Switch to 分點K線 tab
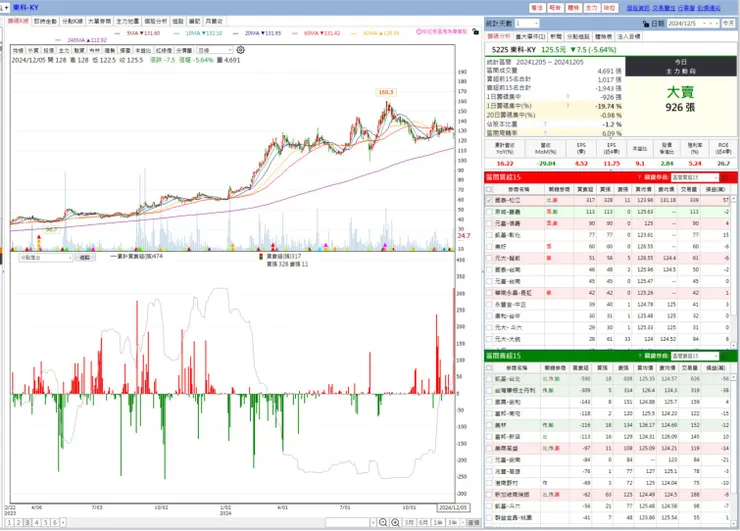 point(73,21)
